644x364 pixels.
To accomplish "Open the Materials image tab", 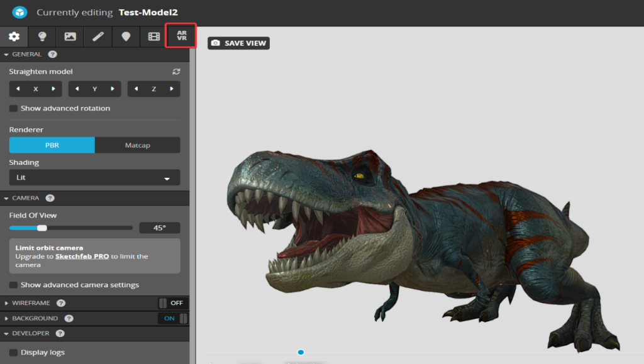I will pos(70,36).
